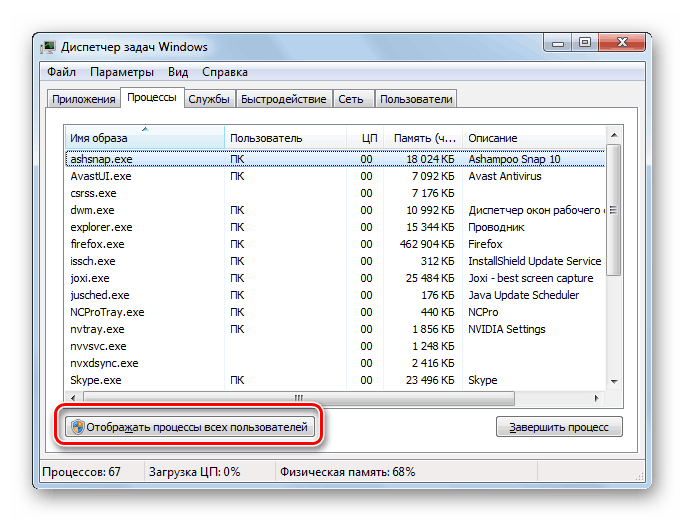Click the NVIDIA Settings description
685x522 pixels.
[x=507, y=329]
